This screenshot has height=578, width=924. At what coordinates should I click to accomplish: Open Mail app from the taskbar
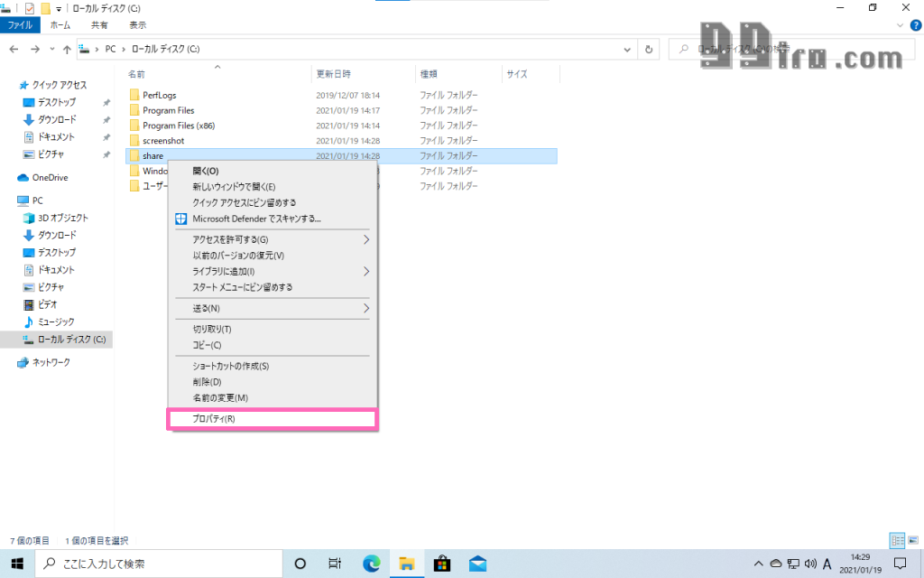point(477,564)
